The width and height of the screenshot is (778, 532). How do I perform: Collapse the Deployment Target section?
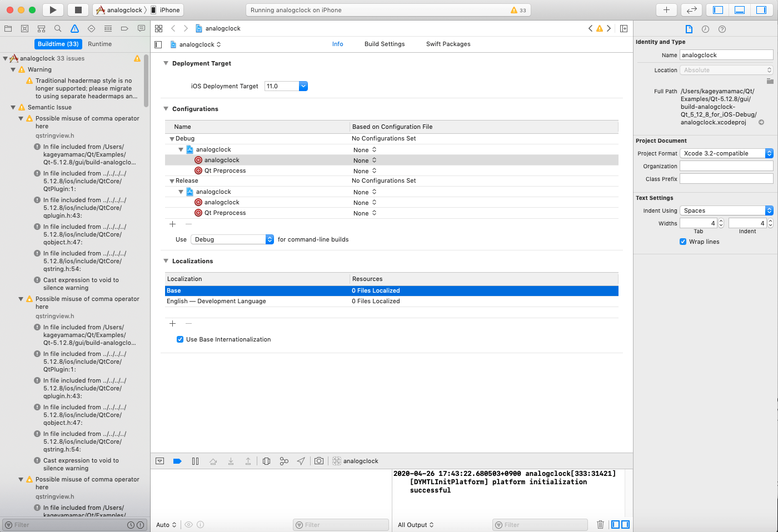(x=166, y=63)
